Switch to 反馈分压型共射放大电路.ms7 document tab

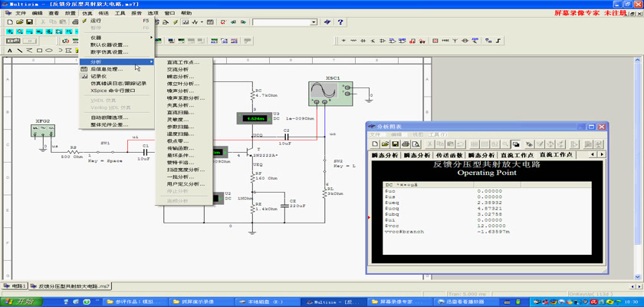[x=71, y=286]
